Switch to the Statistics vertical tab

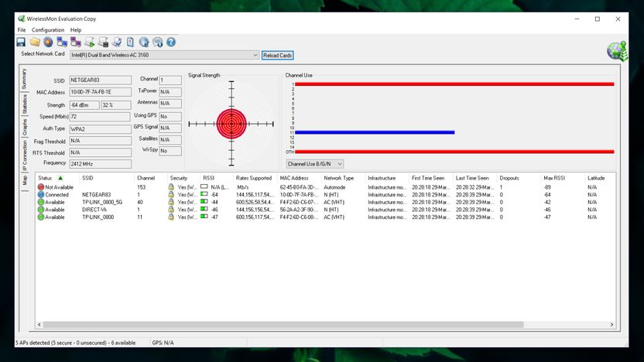click(x=24, y=104)
